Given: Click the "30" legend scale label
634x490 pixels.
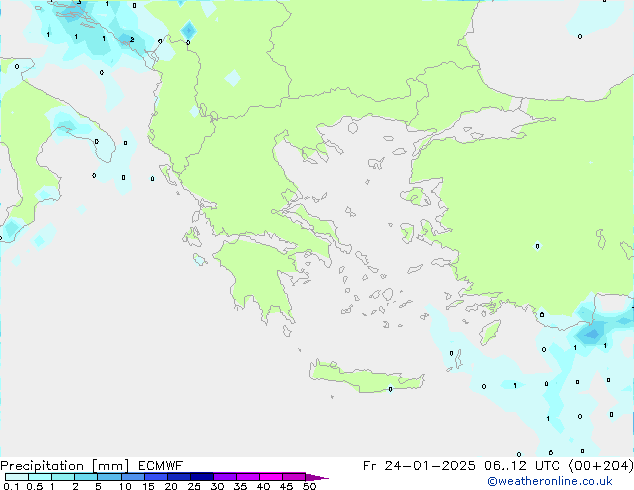Looking at the screenshot, I should pyautogui.click(x=217, y=486).
